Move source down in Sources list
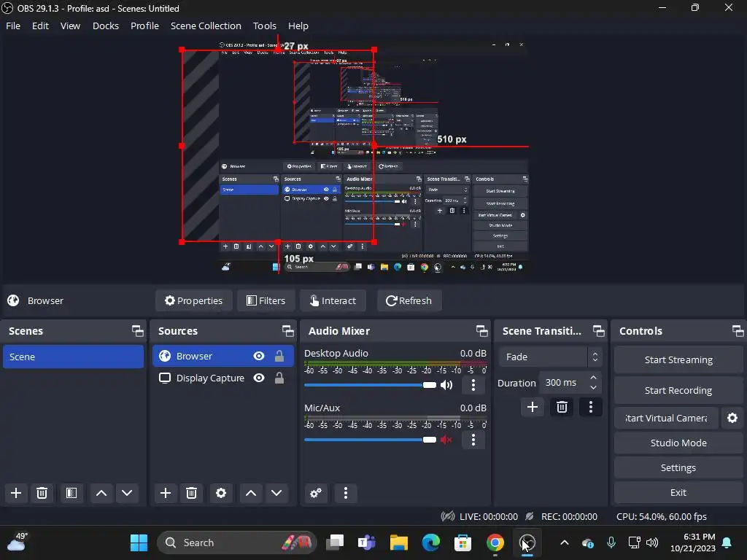 [276, 493]
